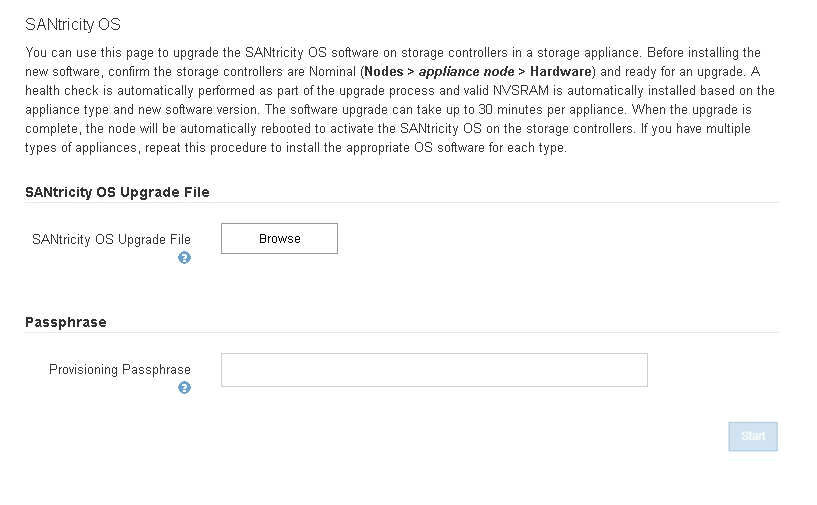
Task: Click the Passphrase section heading
Action: click(x=66, y=322)
